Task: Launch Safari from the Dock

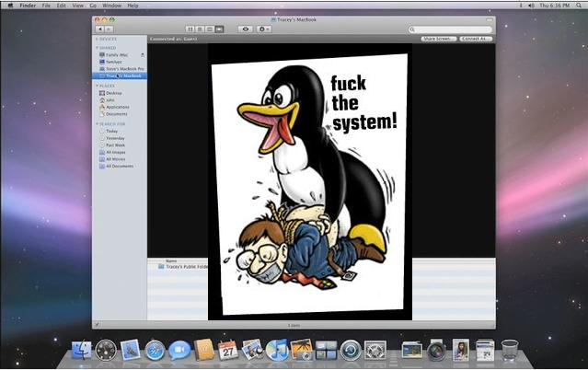Action: pos(155,350)
